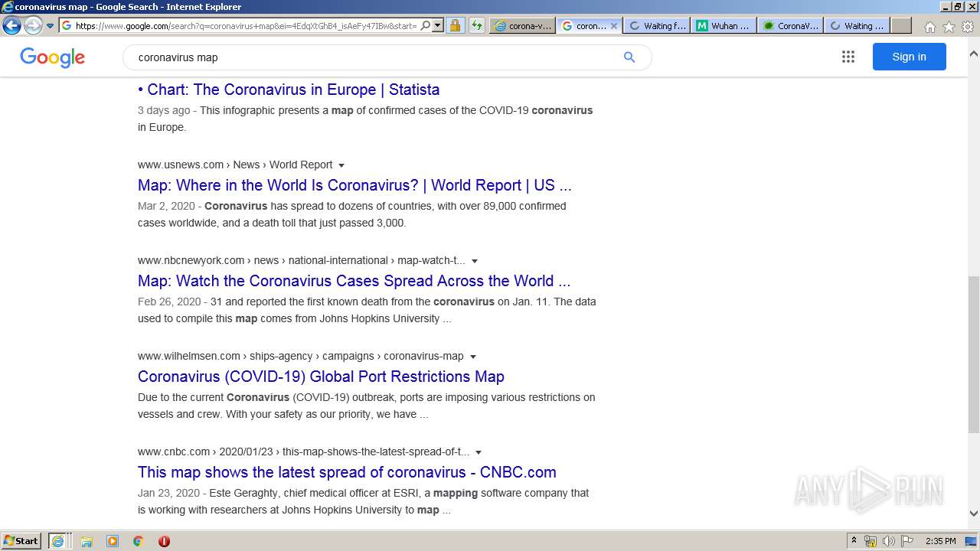Image resolution: width=980 pixels, height=551 pixels.
Task: Open the Action Center flag icon
Action: [907, 541]
